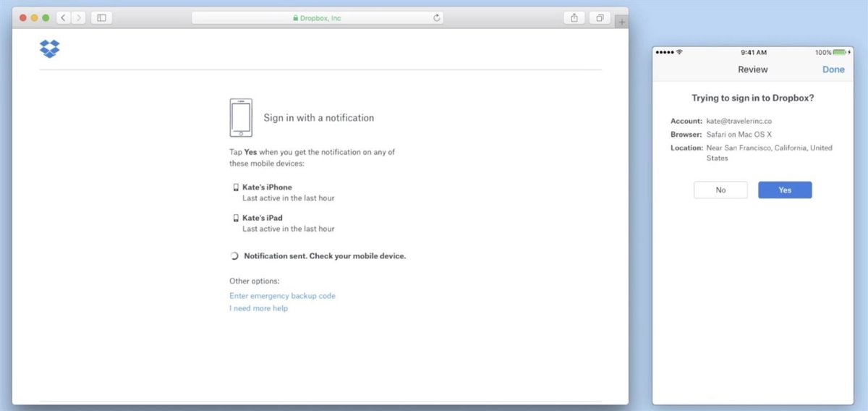Show all tabs overview button
Screen dimensions: 868x411
[600, 17]
